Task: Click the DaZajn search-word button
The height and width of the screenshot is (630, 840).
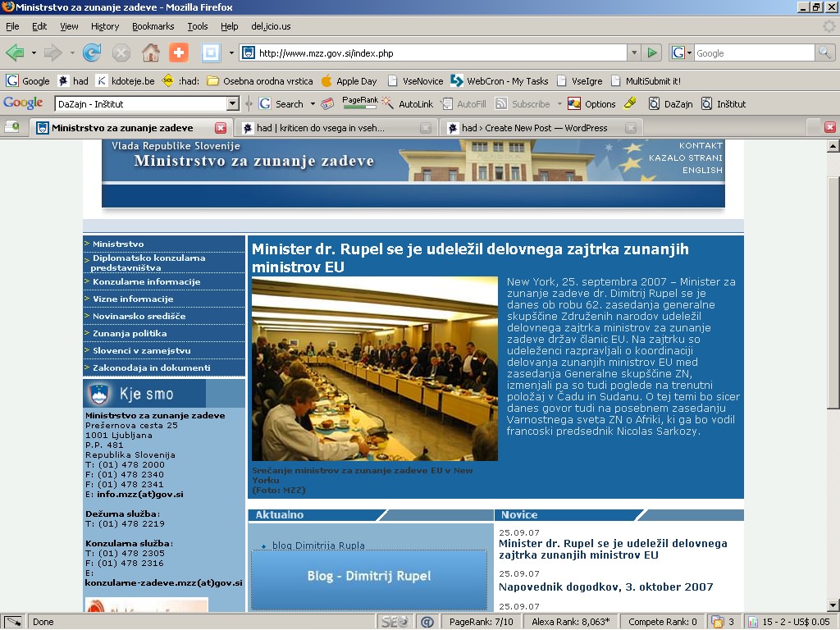Action: click(671, 104)
